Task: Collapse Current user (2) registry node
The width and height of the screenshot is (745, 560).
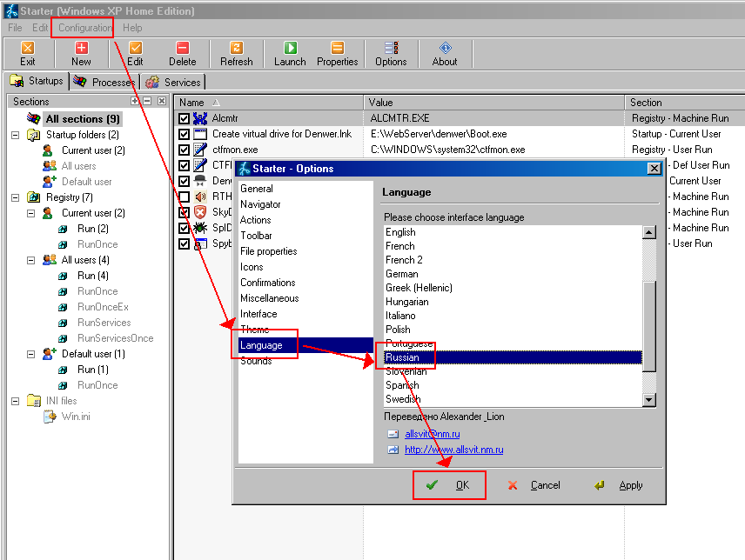Action: coord(30,213)
